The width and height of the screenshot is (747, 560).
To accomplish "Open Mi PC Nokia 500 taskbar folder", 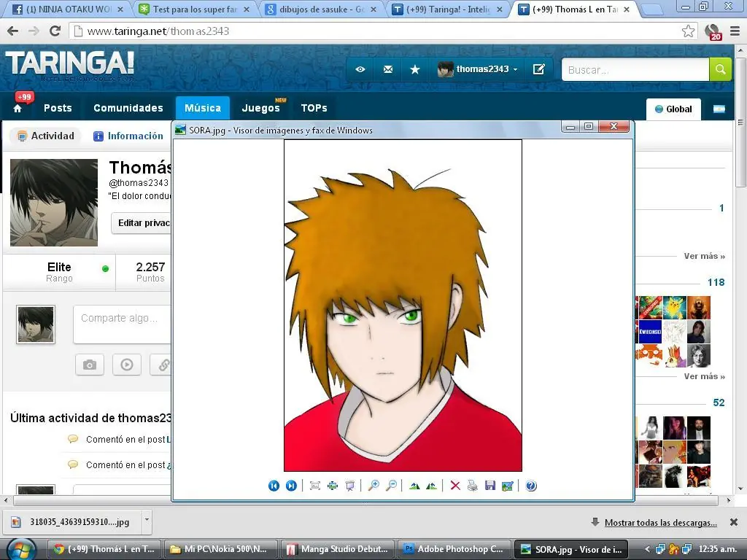I will pyautogui.click(x=221, y=549).
